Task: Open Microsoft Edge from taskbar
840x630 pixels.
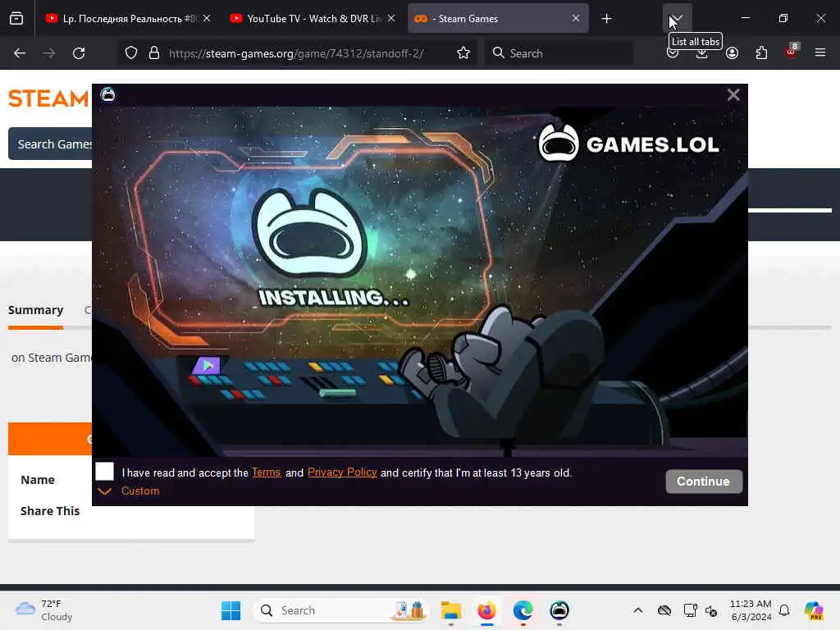Action: 523,610
